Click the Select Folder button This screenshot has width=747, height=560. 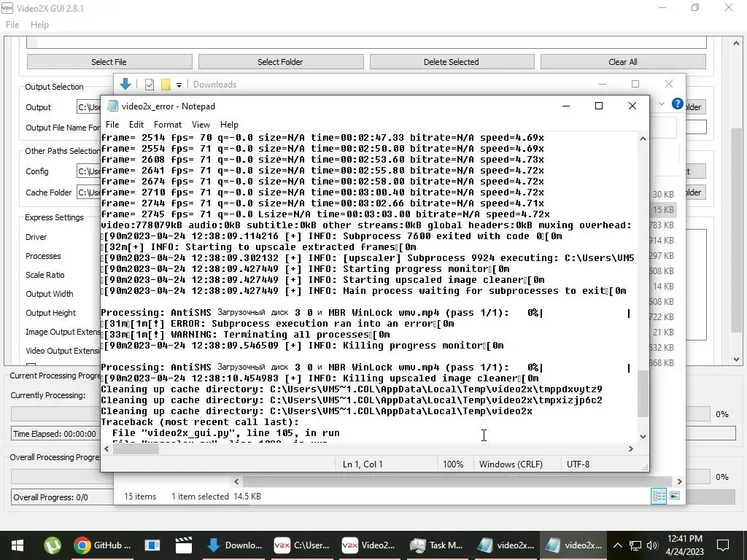click(281, 62)
